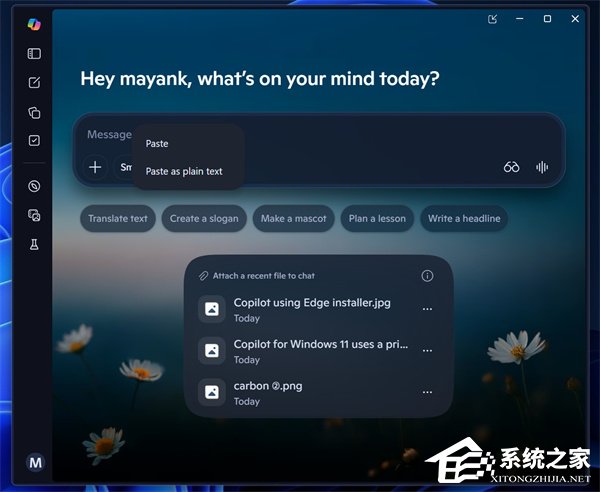Screen dimensions: 600x492
Task: Attach Copilot for Windows 11 uses a pri... file
Action: [321, 351]
